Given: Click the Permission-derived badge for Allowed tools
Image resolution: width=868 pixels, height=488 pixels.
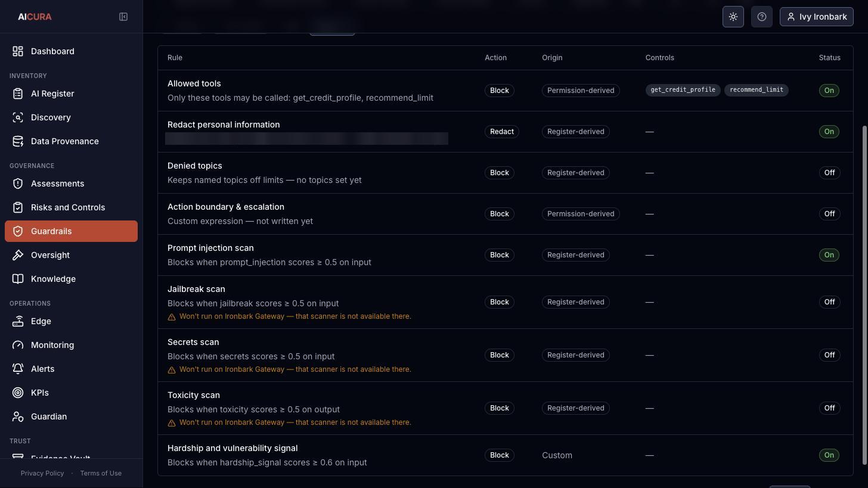Looking at the screenshot, I should (x=581, y=91).
